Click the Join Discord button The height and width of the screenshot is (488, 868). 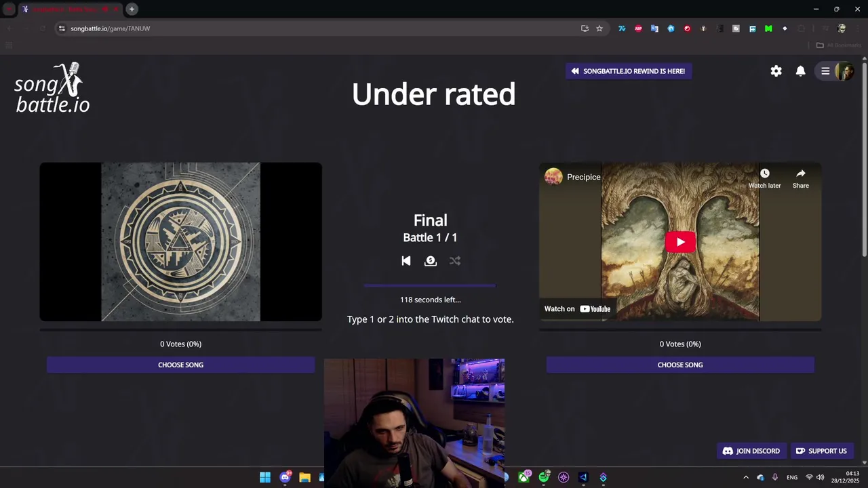[x=751, y=451]
